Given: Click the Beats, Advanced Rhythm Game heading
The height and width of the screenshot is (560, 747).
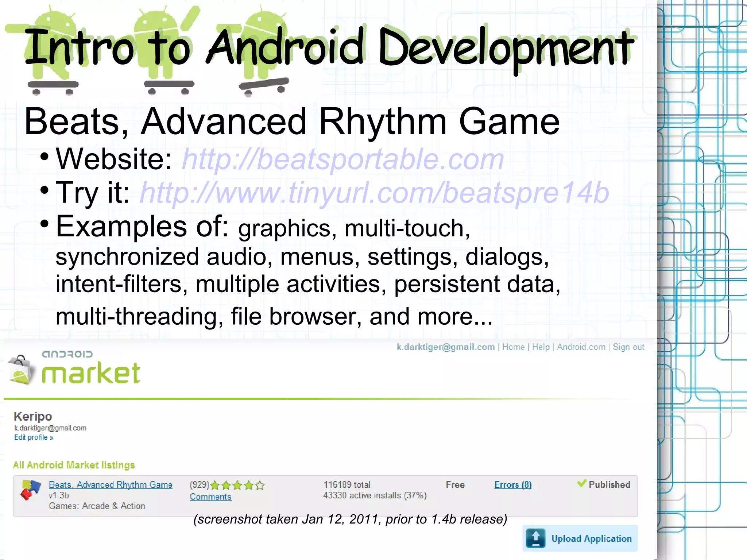Looking at the screenshot, I should (x=292, y=121).
